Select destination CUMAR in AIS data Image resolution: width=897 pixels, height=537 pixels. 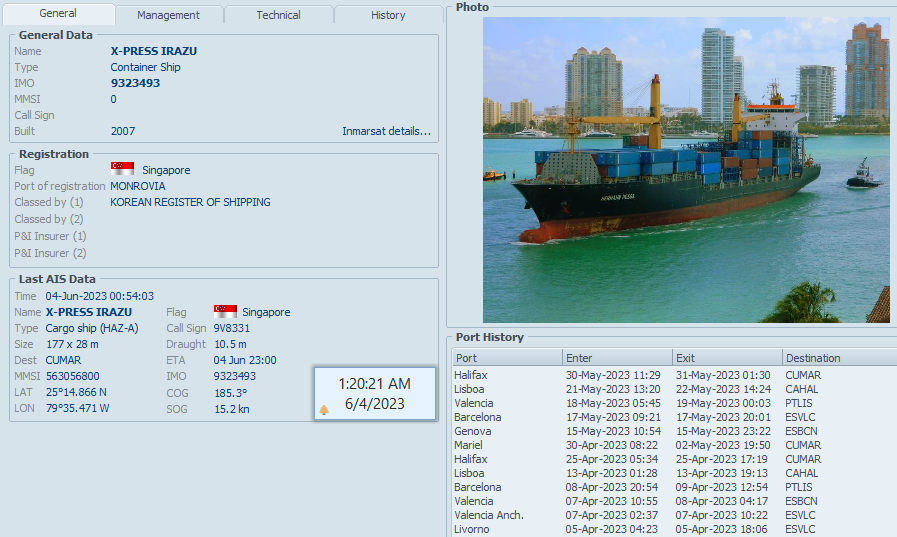pyautogui.click(x=63, y=360)
